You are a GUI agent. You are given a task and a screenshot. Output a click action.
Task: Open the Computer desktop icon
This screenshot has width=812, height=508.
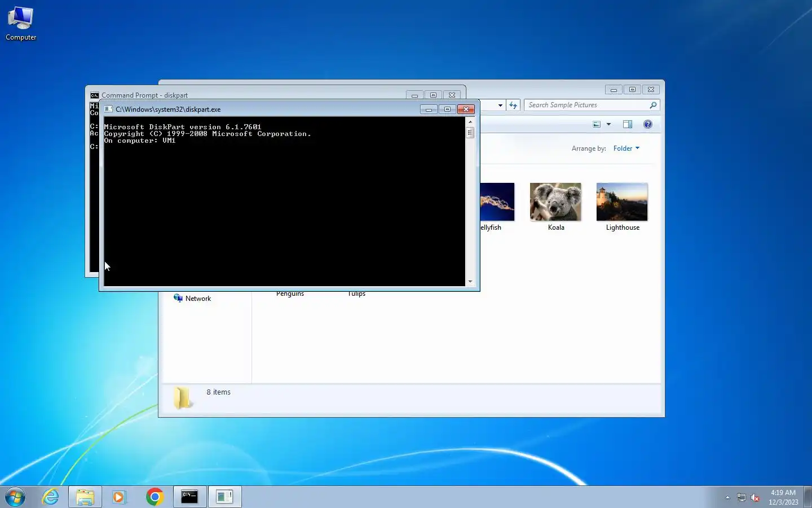point(21,24)
